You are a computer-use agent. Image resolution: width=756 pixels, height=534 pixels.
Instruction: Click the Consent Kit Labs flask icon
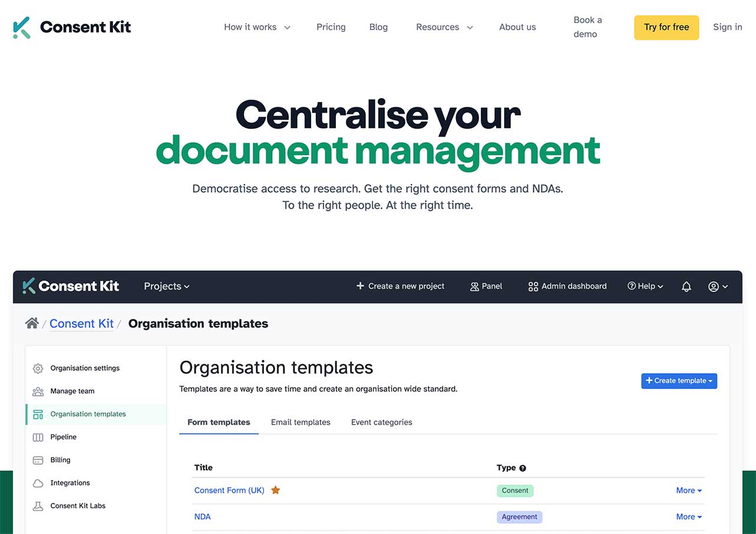(x=38, y=506)
